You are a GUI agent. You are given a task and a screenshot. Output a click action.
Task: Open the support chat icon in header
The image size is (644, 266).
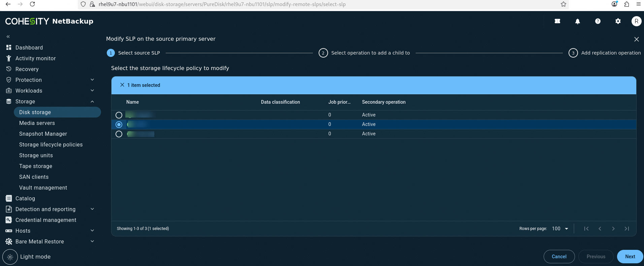[x=557, y=21]
